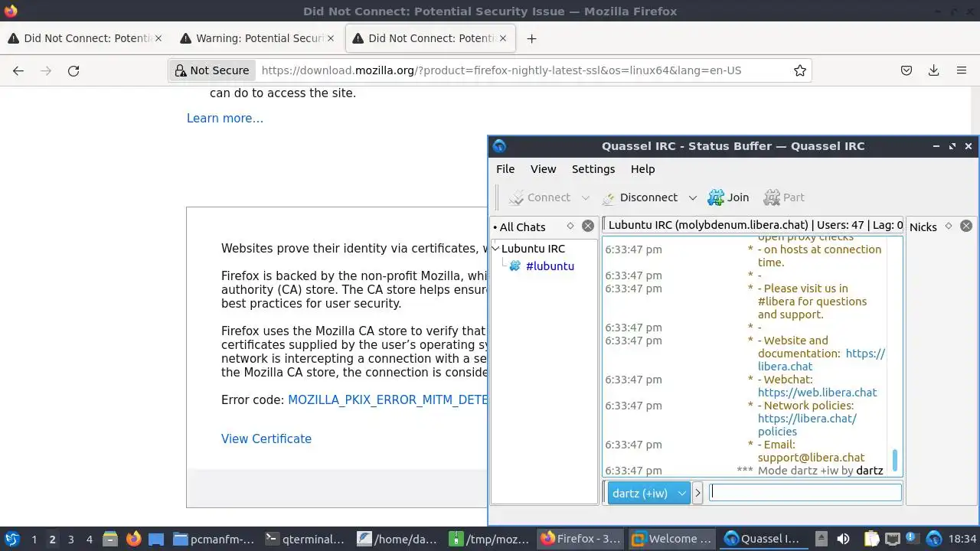The width and height of the screenshot is (980, 551).
Task: Click the Part channel toolbar button
Action: point(784,197)
